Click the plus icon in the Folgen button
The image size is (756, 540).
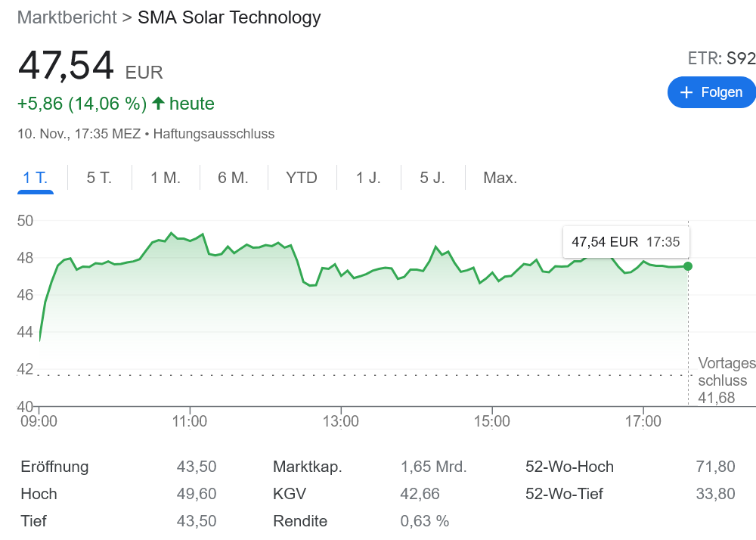(686, 92)
